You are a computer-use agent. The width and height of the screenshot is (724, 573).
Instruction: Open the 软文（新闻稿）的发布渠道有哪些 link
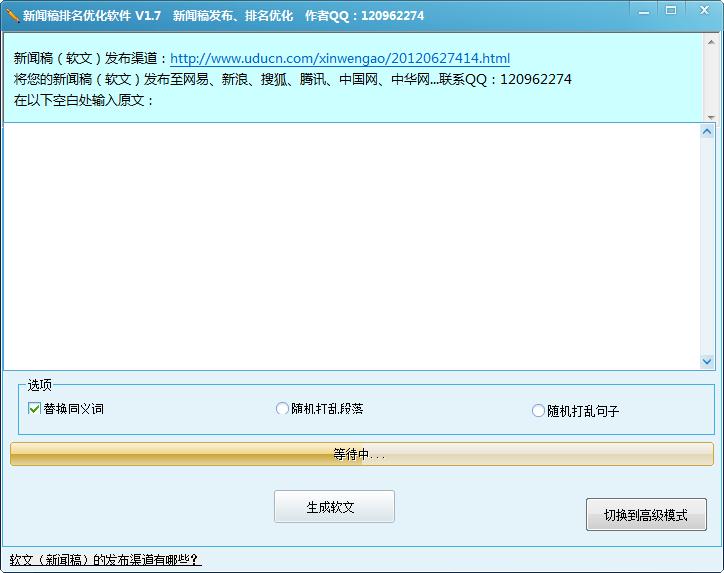(106, 560)
